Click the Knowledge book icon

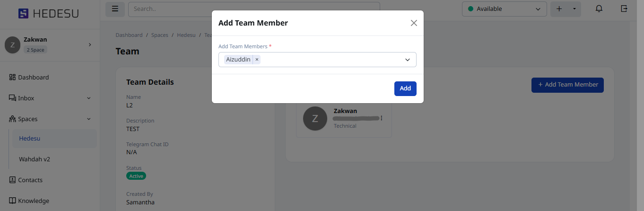[12, 201]
